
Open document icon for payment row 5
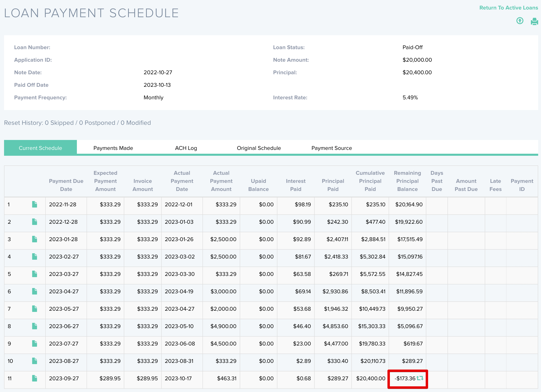click(35, 274)
